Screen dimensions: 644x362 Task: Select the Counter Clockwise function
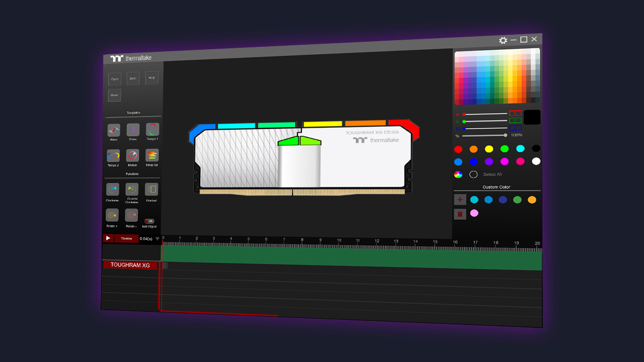pos(132,190)
